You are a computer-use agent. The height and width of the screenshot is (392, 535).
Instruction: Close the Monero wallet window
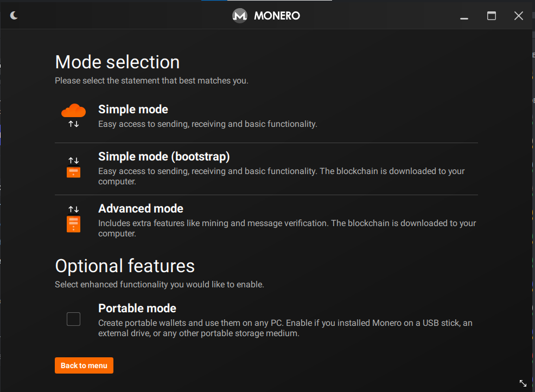[x=519, y=16]
